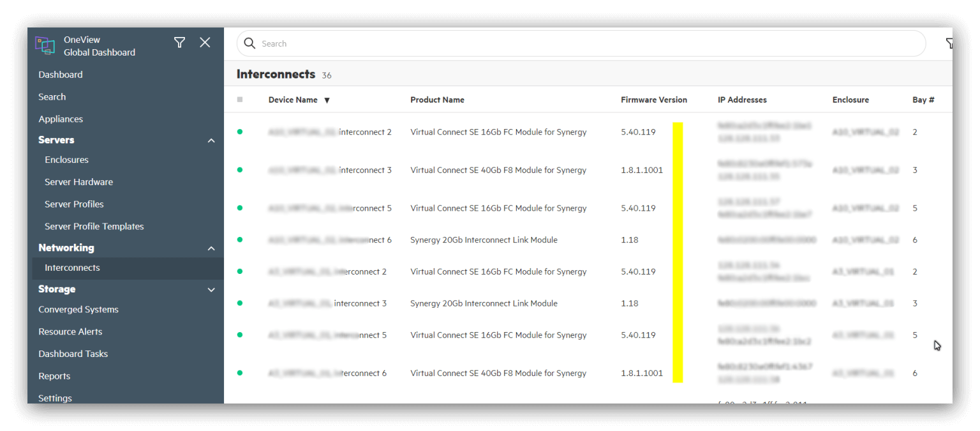This screenshot has width=980, height=431.
Task: Close the sidebar using the X icon
Action: [x=205, y=42]
